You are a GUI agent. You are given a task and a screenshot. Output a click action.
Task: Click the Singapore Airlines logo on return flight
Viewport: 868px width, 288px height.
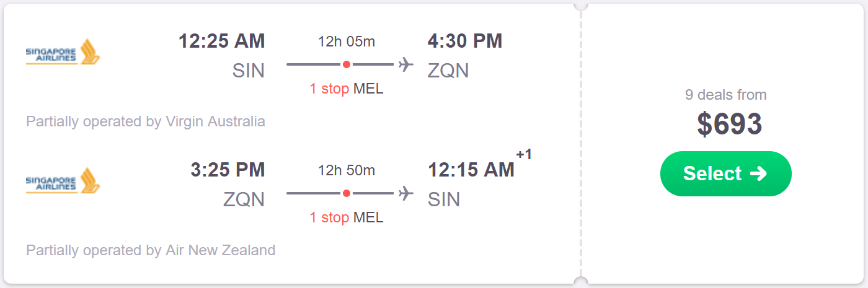(63, 181)
